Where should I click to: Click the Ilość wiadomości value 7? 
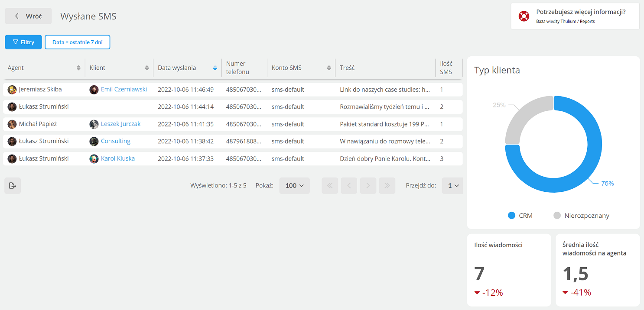[x=479, y=274]
